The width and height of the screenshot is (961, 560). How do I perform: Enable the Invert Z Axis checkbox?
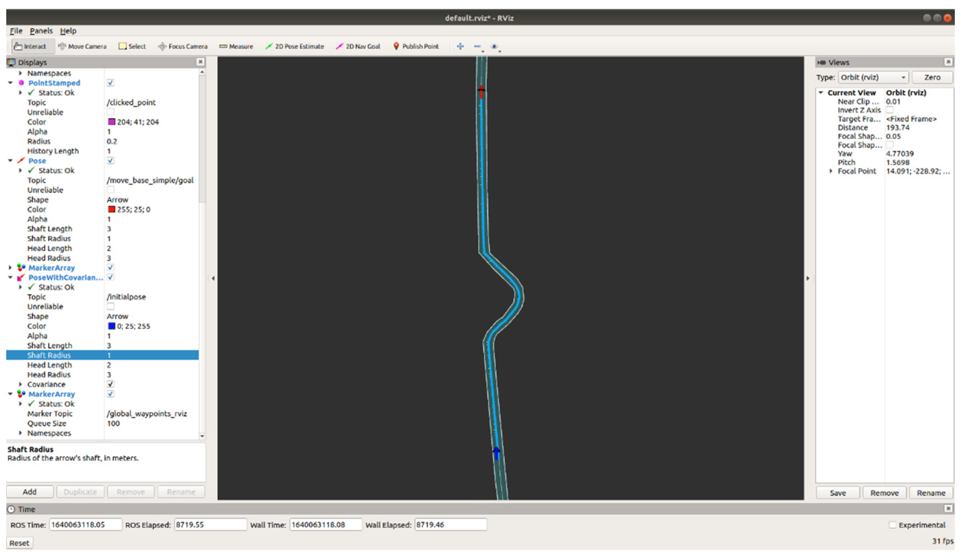coord(890,110)
